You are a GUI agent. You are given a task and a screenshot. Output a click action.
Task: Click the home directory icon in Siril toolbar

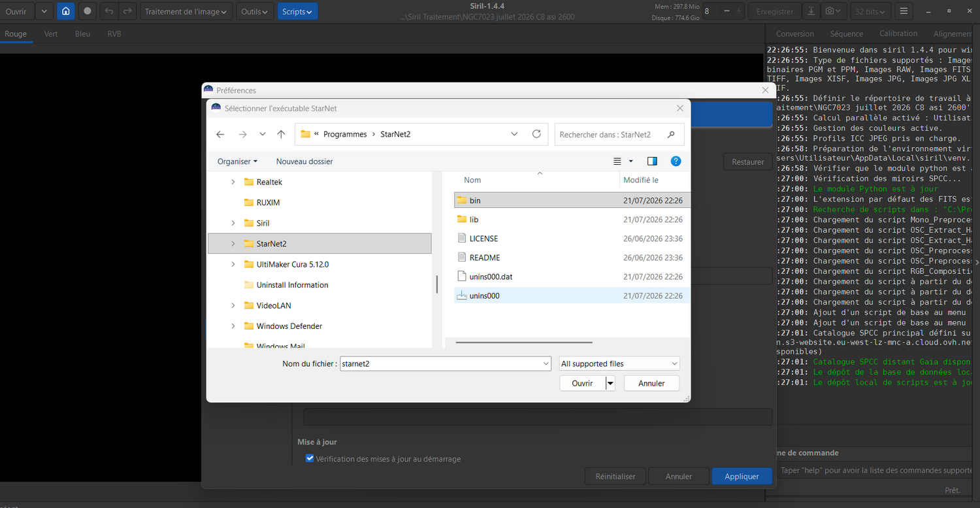click(x=66, y=11)
